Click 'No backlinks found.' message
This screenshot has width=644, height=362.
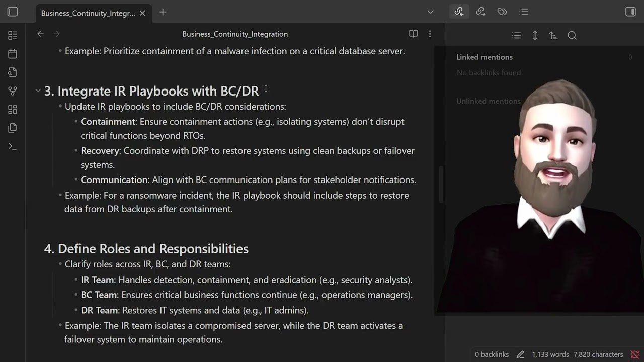click(x=490, y=73)
